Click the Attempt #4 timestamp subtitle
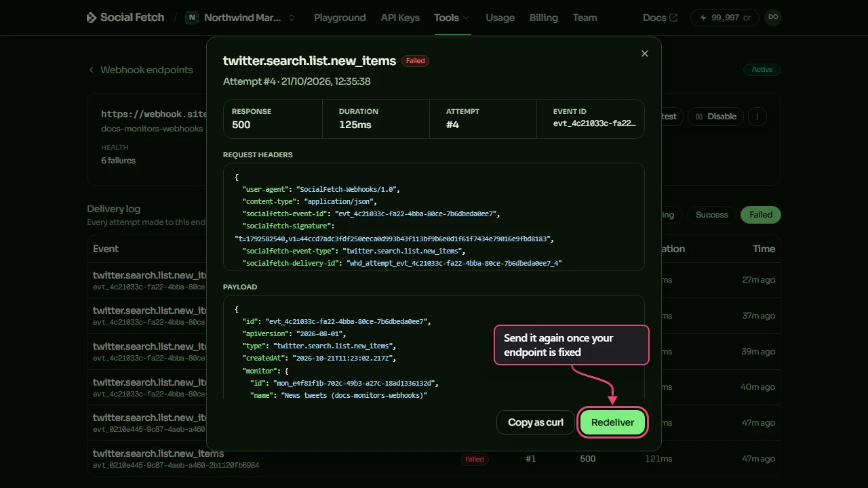The height and width of the screenshot is (488, 868). point(297,81)
